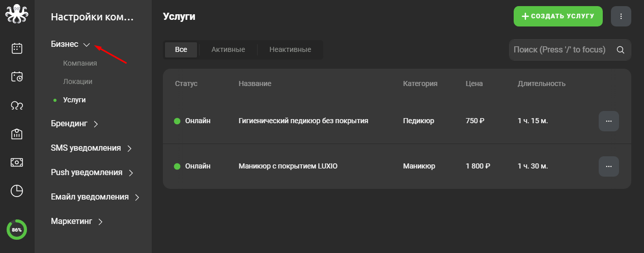Open the clients icon in sidebar
644x253 pixels.
pos(17,105)
